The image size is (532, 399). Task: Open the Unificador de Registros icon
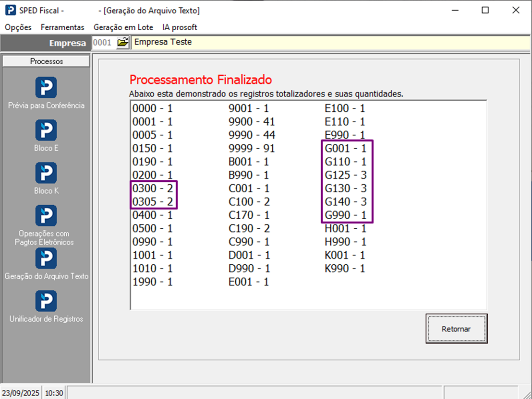[x=46, y=301]
